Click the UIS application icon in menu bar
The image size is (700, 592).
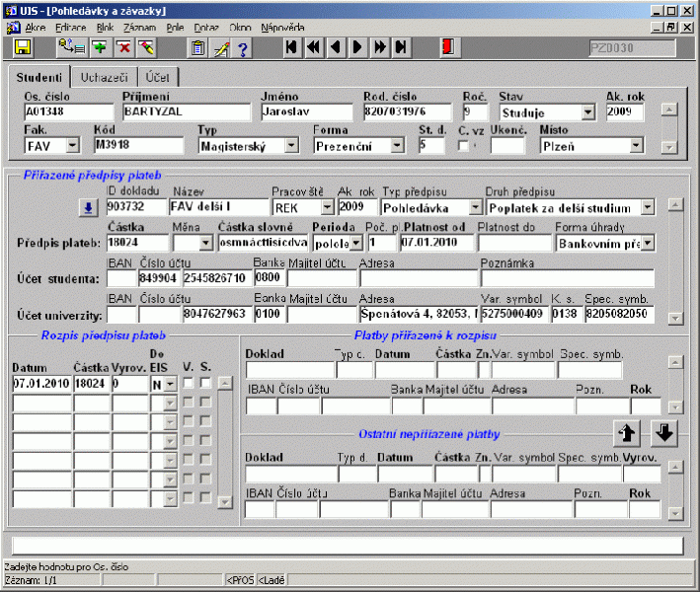pyautogui.click(x=13, y=28)
